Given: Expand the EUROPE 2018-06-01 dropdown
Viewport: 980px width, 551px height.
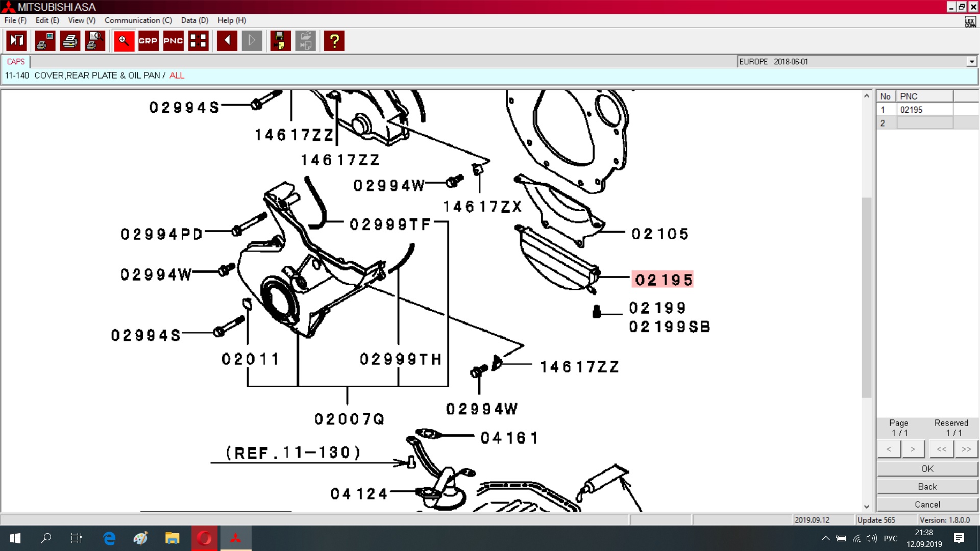Looking at the screenshot, I should (971, 62).
